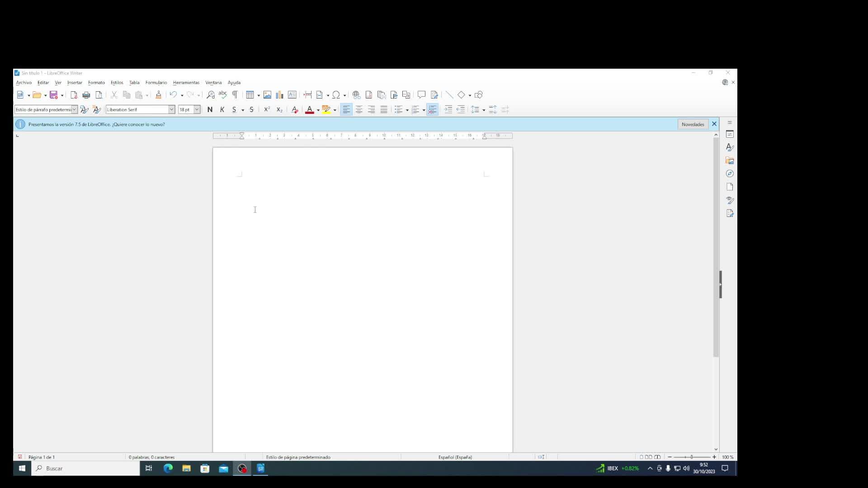Open Find and Replace magnifier icon
This screenshot has width=868, height=488.
pyautogui.click(x=211, y=95)
